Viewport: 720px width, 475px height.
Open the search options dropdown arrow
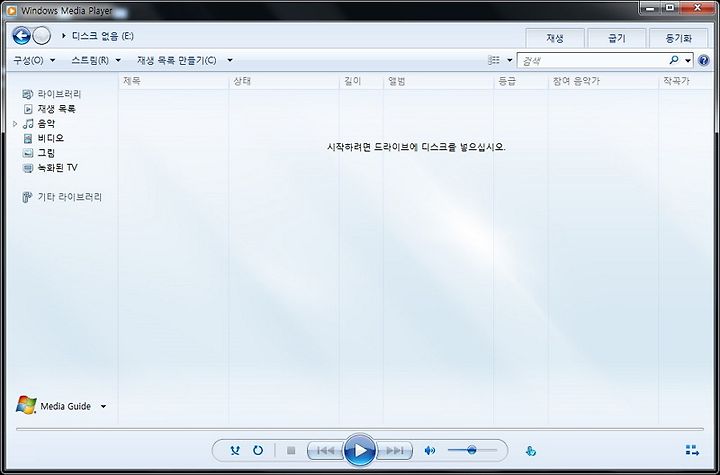[x=687, y=60]
